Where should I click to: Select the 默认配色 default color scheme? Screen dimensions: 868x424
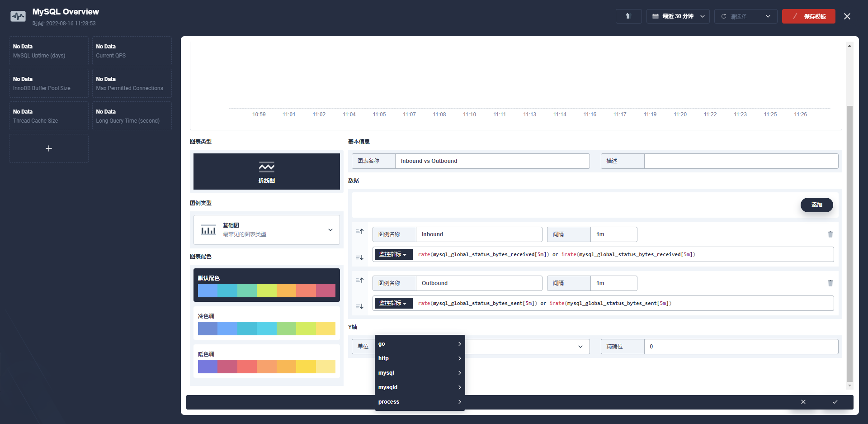point(267,285)
